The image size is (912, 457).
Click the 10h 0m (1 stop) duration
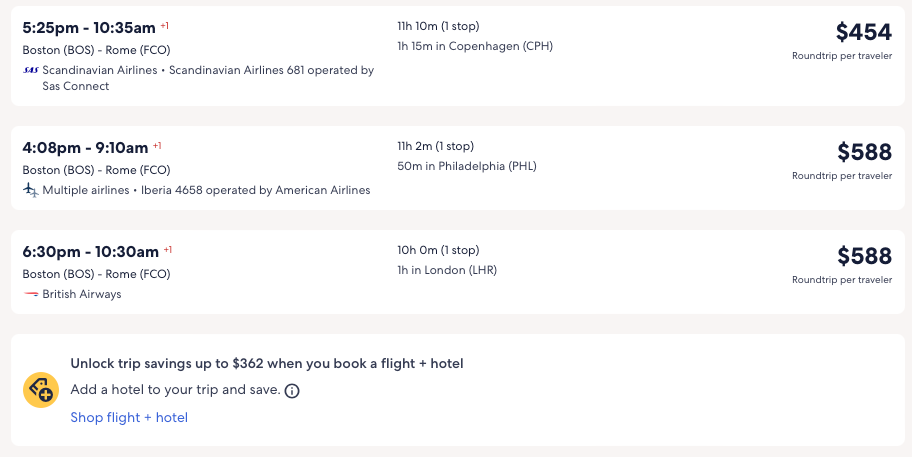438,250
